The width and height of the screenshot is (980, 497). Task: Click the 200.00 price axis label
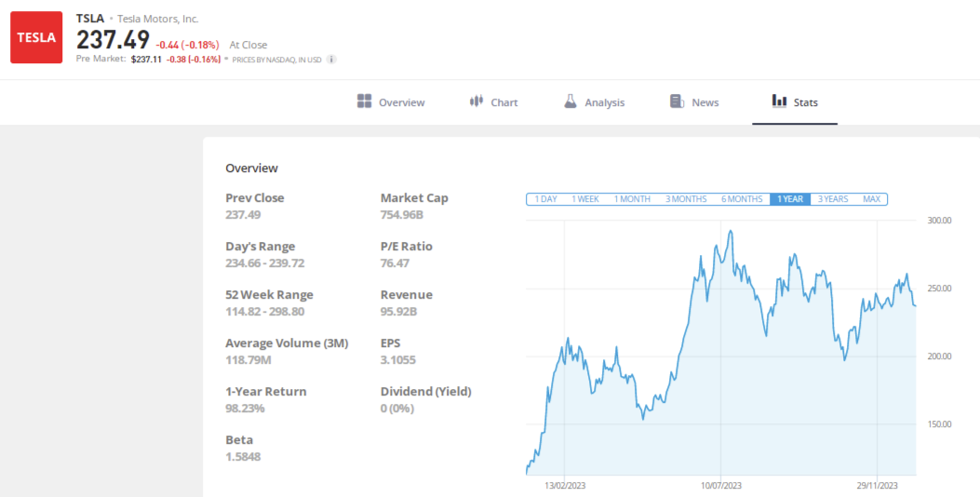pyautogui.click(x=938, y=356)
